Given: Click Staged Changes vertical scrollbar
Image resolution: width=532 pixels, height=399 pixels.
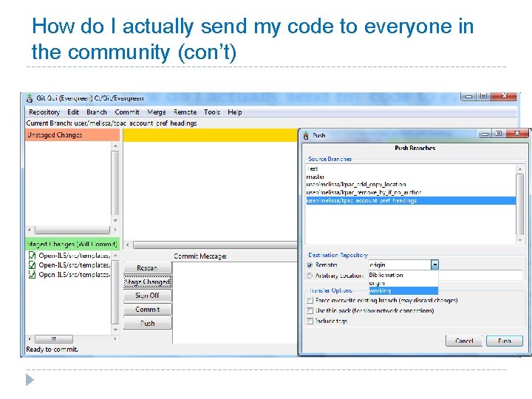Looking at the screenshot, I should coord(115,293).
